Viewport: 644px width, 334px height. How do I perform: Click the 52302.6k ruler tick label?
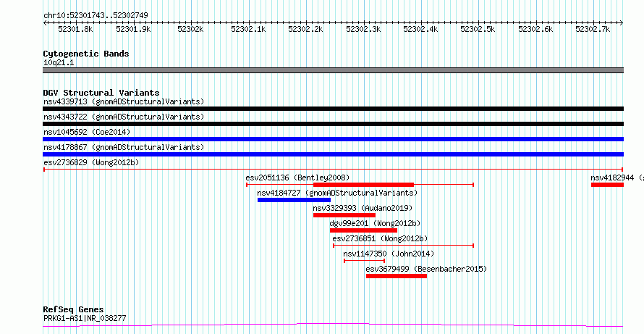535,30
